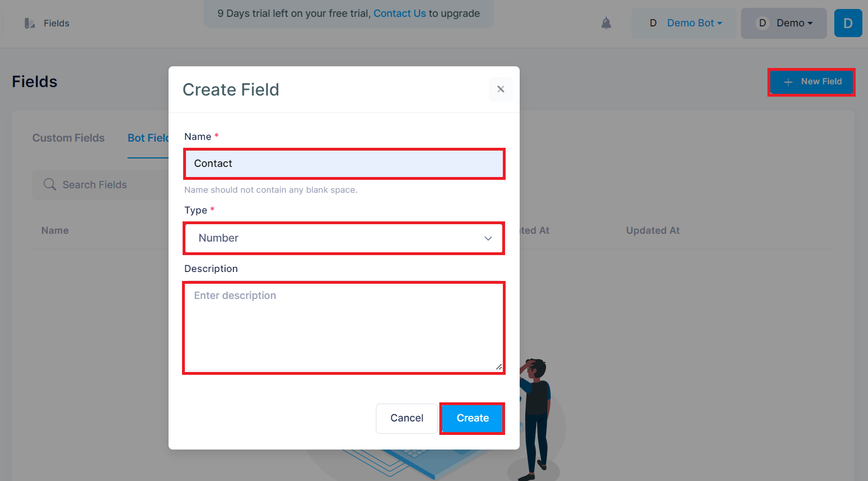Screen dimensions: 868x481
Task: Click the Updated At column header
Action: coord(653,230)
